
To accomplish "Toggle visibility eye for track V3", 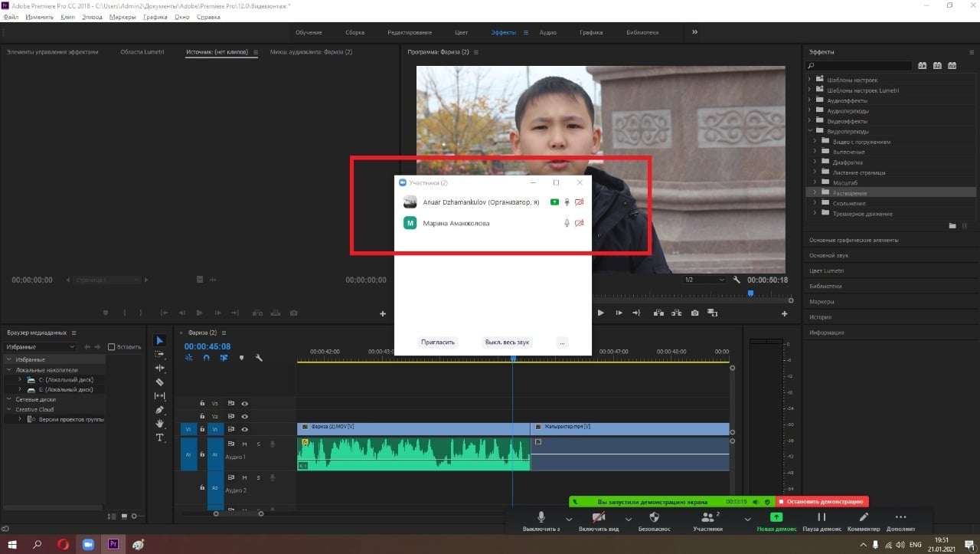I will [x=245, y=403].
